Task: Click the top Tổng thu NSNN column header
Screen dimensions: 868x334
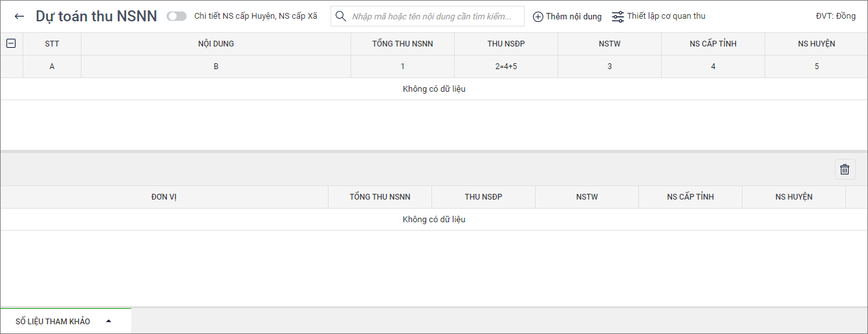Action: click(x=402, y=44)
